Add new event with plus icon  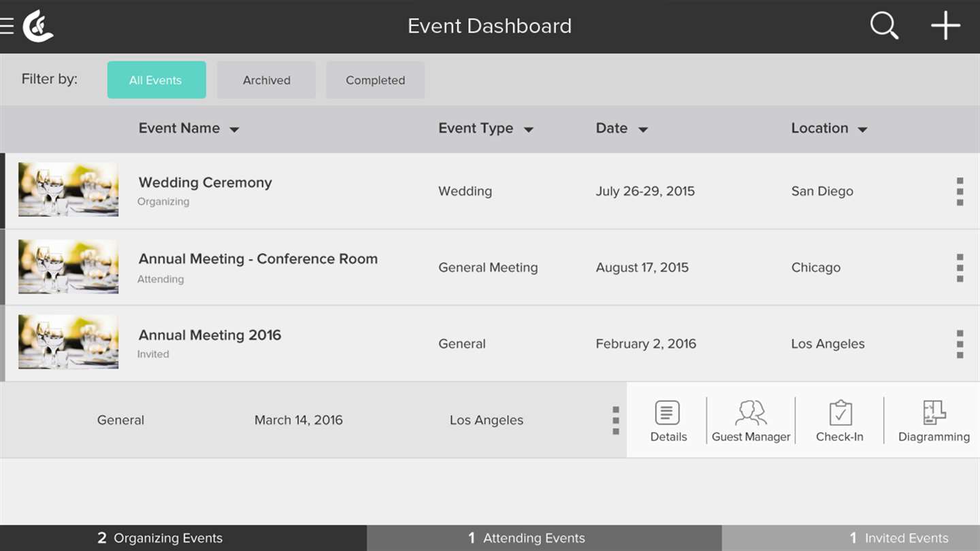[945, 26]
